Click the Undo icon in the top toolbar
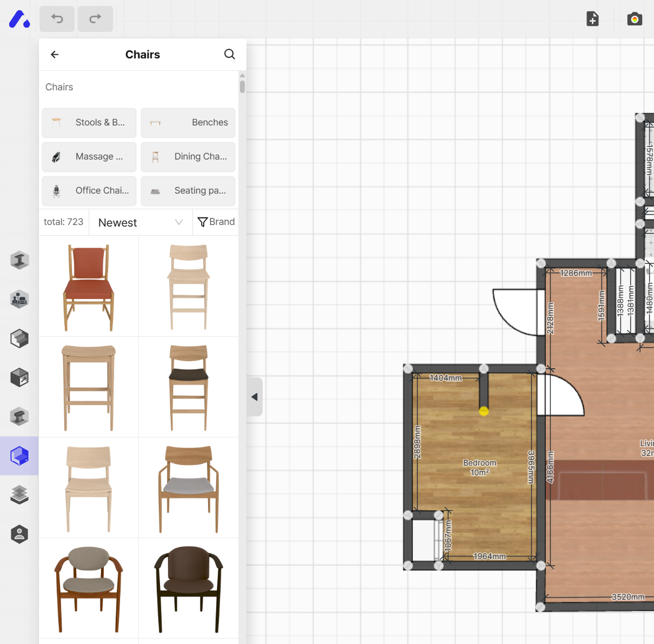 point(57,18)
